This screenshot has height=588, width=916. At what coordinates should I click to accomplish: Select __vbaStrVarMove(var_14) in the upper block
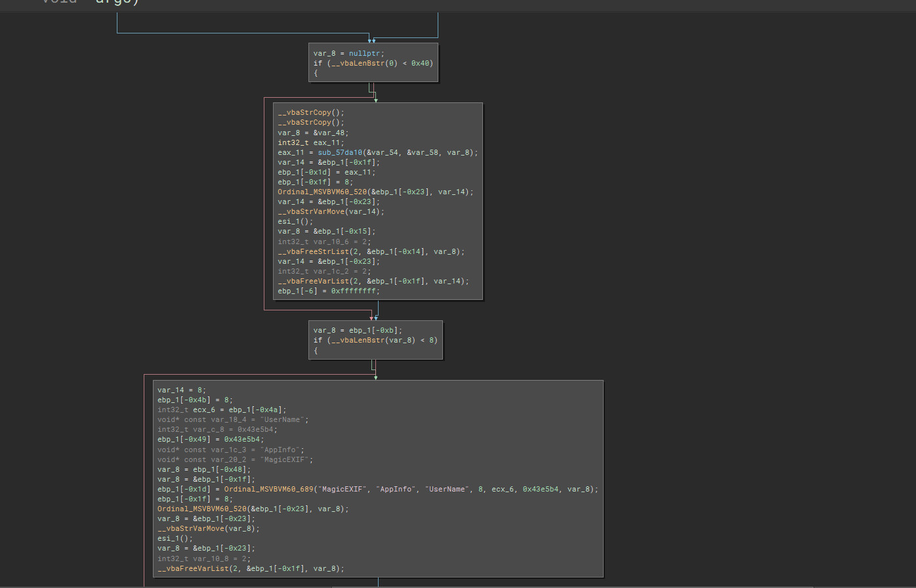pos(322,211)
